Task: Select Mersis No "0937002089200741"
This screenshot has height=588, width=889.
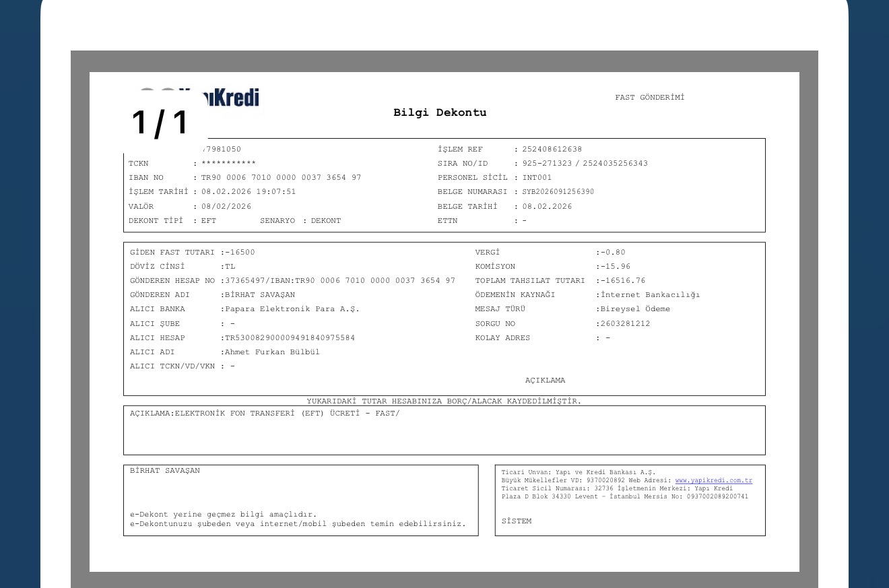Action: point(717,497)
